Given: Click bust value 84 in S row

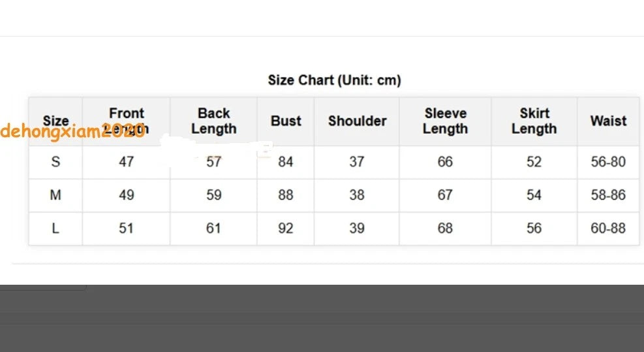Looking at the screenshot, I should (285, 161).
